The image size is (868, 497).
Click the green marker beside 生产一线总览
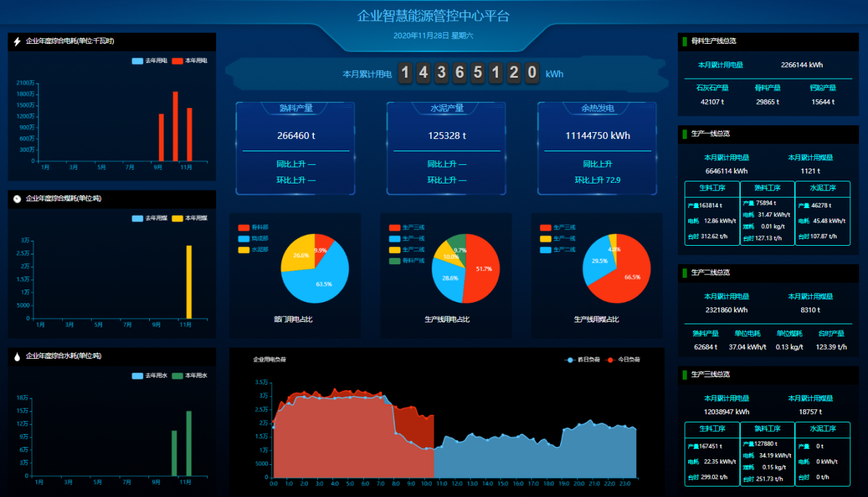pos(685,133)
